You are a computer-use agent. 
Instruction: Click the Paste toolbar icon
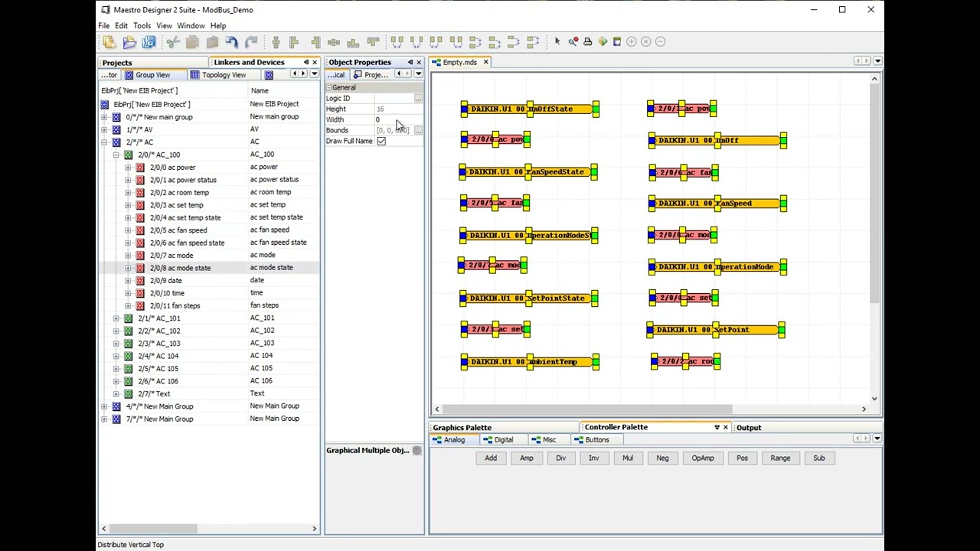click(212, 42)
